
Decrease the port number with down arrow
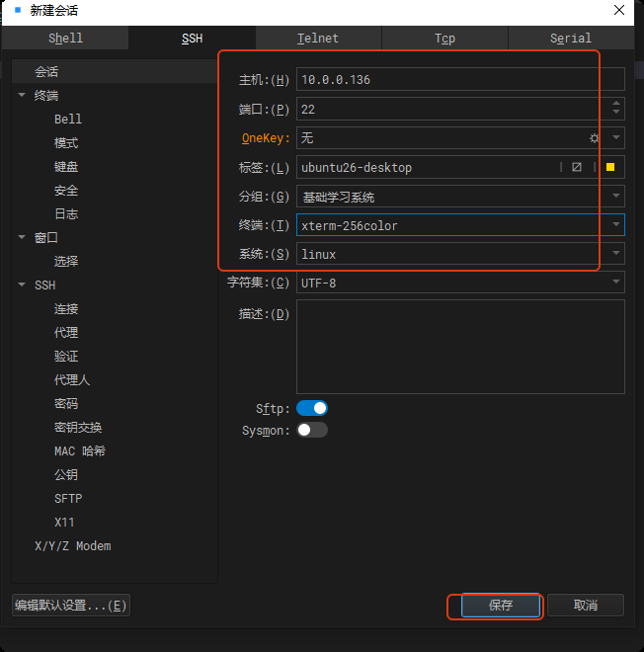pyautogui.click(x=616, y=113)
